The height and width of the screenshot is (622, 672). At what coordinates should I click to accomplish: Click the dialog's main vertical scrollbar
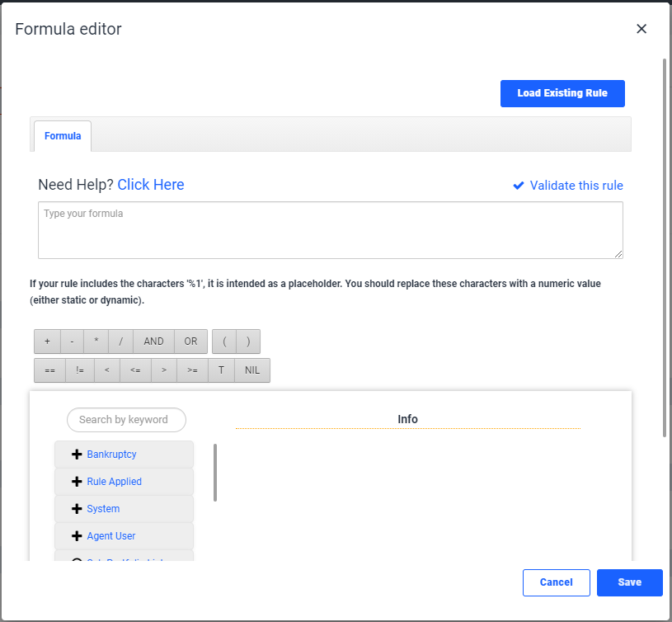(665, 247)
